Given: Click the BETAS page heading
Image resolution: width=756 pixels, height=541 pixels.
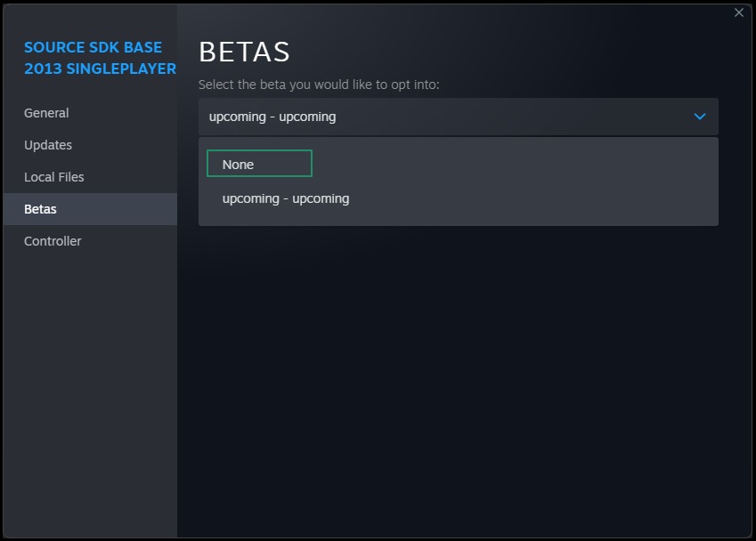Looking at the screenshot, I should (x=244, y=52).
